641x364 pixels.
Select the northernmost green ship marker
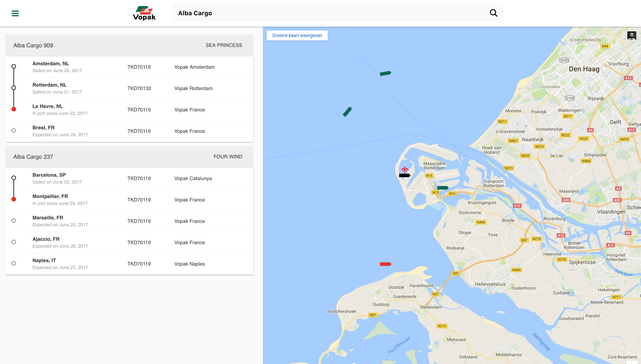pos(386,73)
